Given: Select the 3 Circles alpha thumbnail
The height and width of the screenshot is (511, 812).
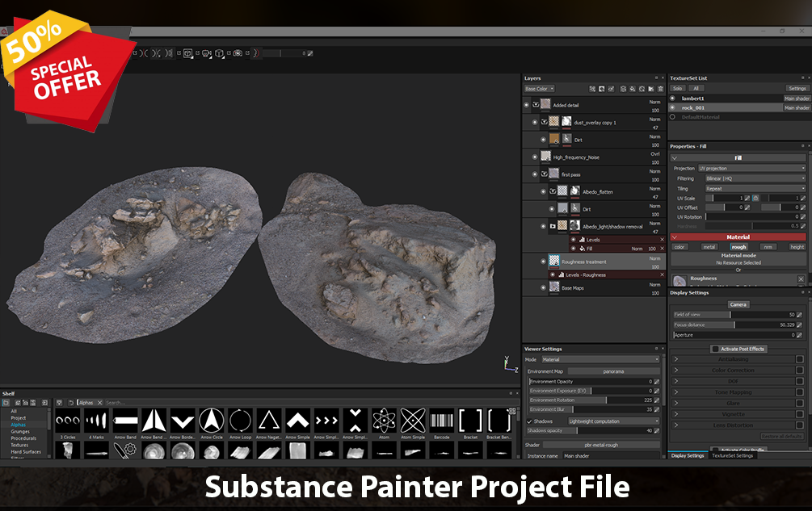Looking at the screenshot, I should [68, 421].
